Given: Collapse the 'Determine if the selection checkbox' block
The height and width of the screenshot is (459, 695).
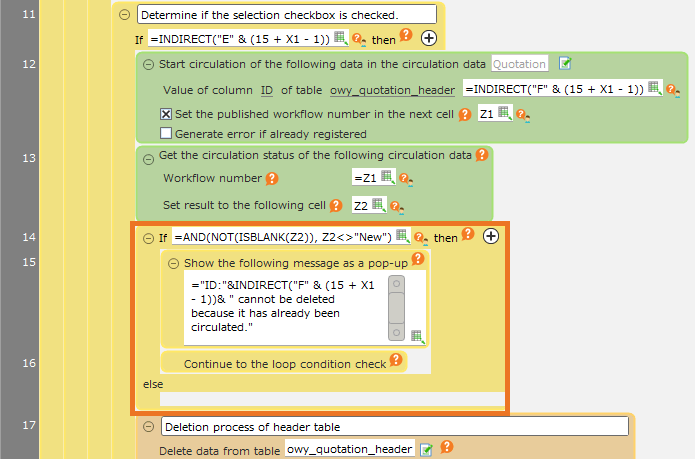Looking at the screenshot, I should (125, 15).
